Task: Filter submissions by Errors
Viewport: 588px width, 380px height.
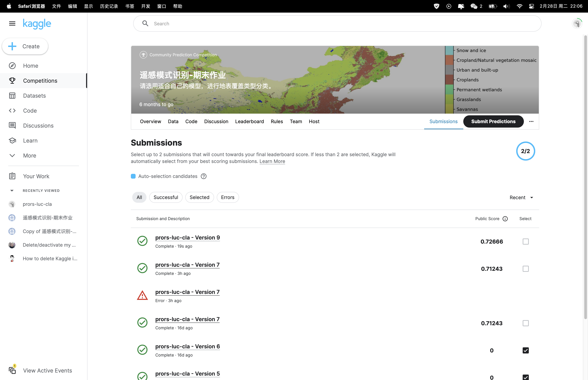Action: [x=227, y=197]
